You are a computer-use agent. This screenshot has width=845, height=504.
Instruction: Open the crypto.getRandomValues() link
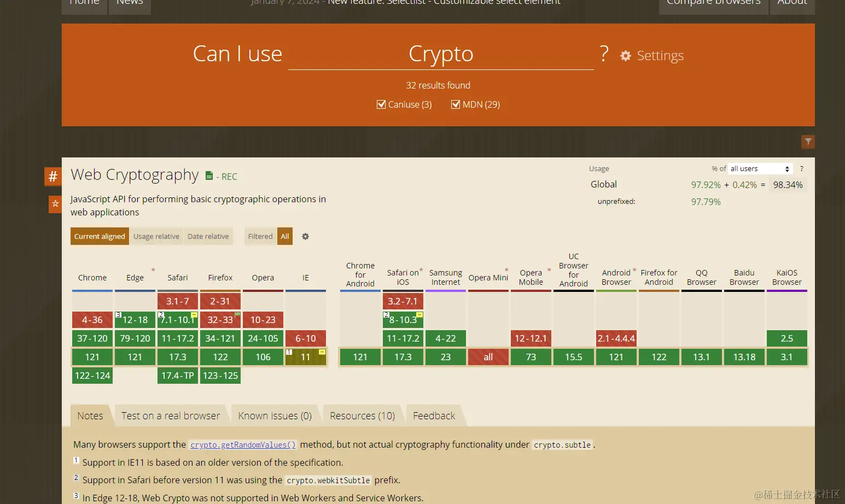click(x=243, y=445)
